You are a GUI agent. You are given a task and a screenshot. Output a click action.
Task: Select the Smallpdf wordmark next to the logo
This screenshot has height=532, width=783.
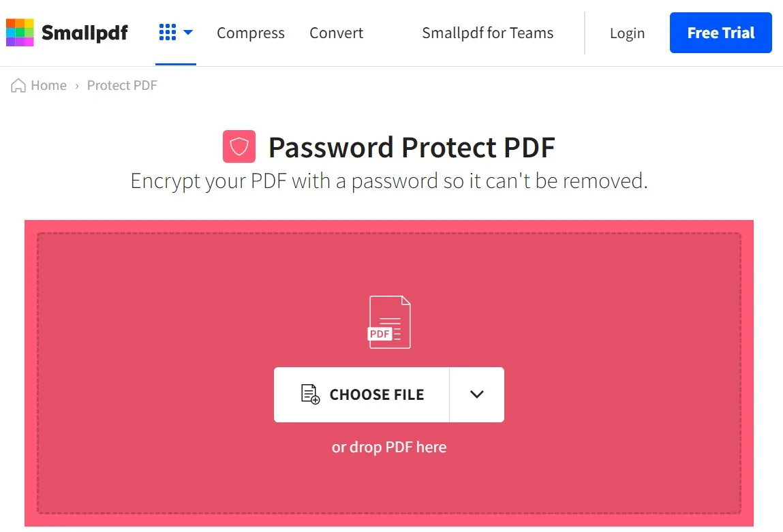[x=84, y=32]
